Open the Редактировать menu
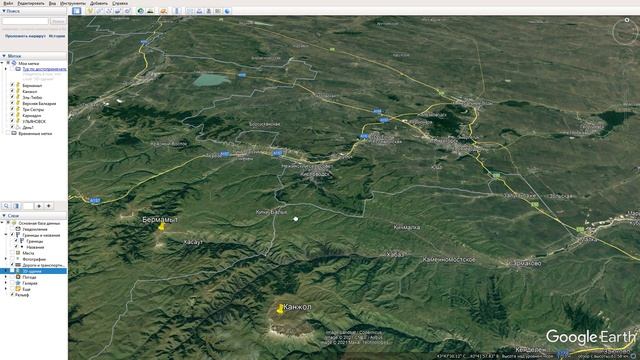This screenshot has width=640, height=360. pyautogui.click(x=31, y=3)
